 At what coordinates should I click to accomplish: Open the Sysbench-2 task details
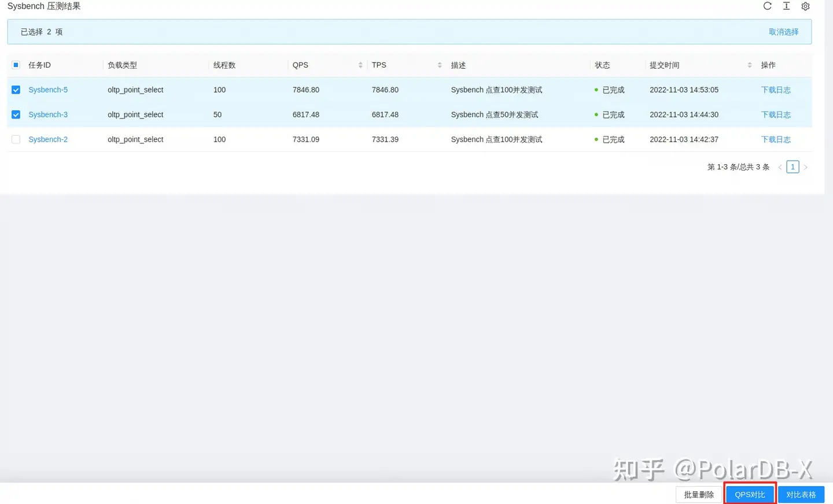pos(48,139)
